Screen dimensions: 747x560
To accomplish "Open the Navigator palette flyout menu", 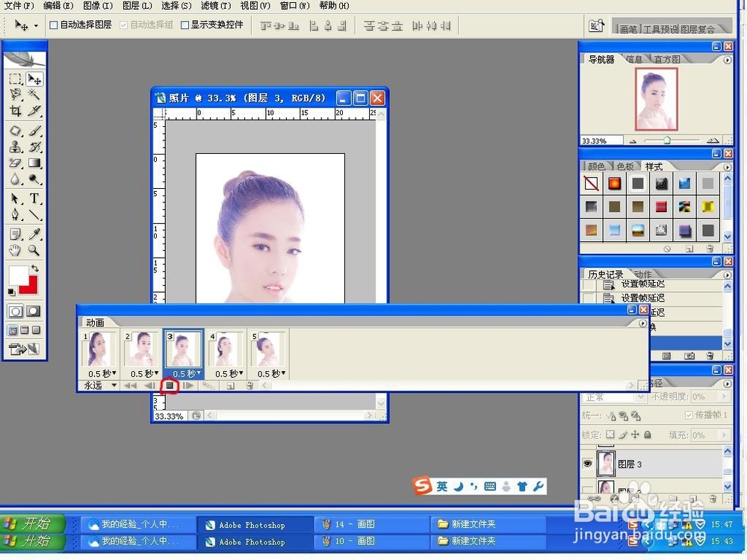I will click(x=727, y=60).
